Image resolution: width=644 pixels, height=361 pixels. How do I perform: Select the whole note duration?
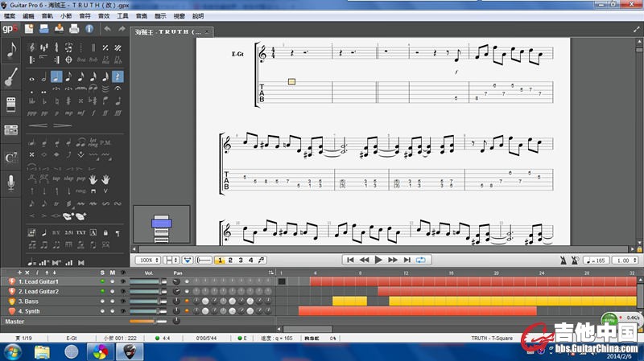31,76
